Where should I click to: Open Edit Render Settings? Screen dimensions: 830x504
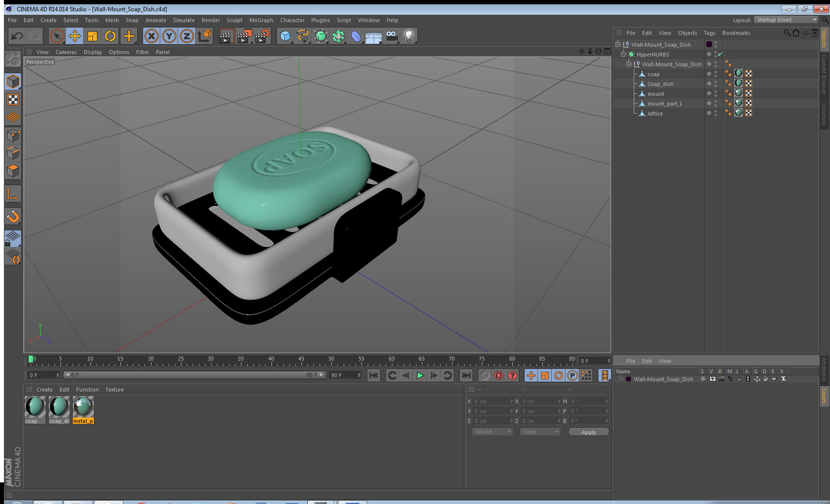(263, 36)
